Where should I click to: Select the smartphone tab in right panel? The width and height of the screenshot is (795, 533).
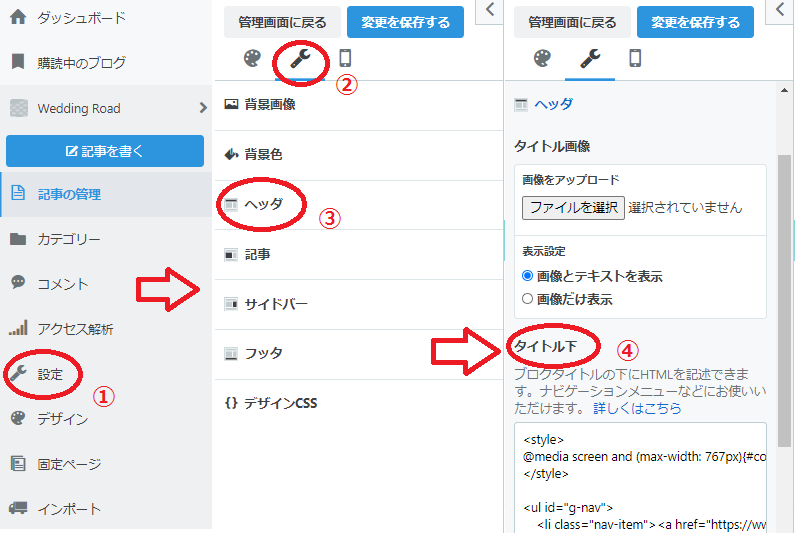(635, 58)
